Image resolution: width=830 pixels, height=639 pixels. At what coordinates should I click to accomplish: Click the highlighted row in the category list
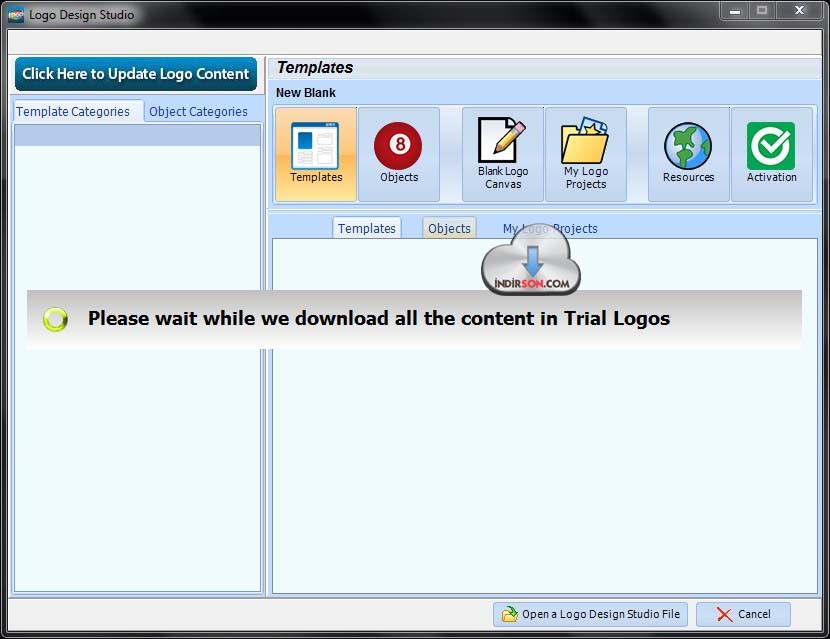click(x=138, y=136)
